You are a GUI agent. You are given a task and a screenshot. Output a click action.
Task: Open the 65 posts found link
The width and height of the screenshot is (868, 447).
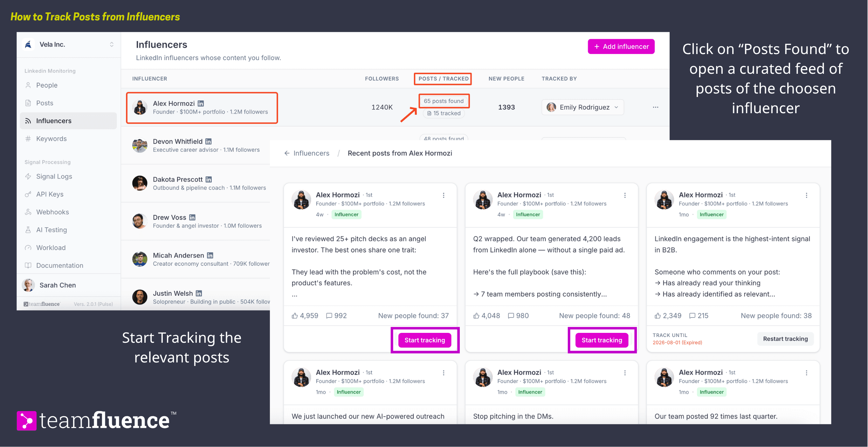[444, 101]
